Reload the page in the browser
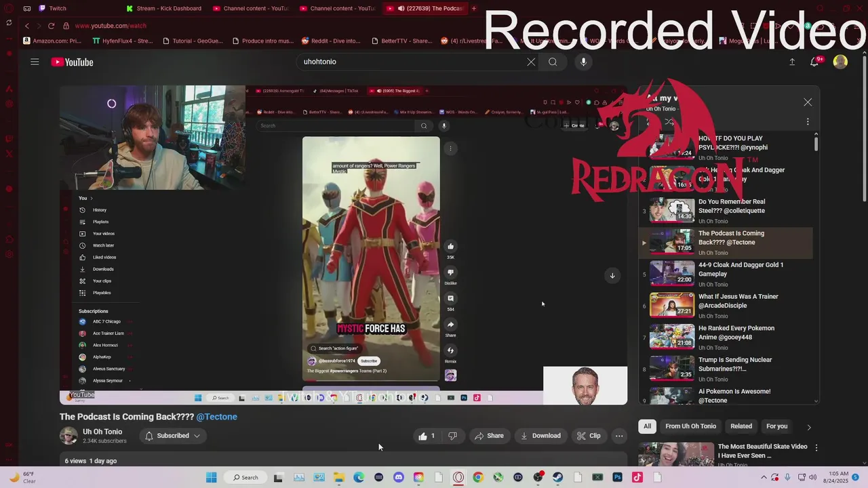The height and width of the screenshot is (488, 868). (x=51, y=26)
